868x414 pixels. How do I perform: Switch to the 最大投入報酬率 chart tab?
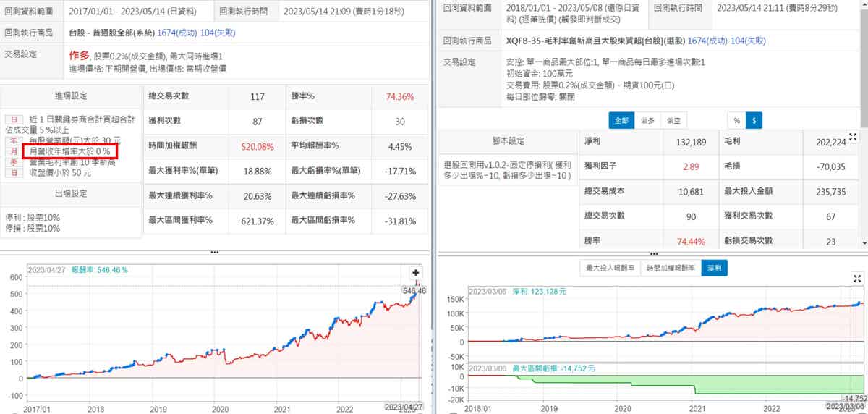point(610,268)
